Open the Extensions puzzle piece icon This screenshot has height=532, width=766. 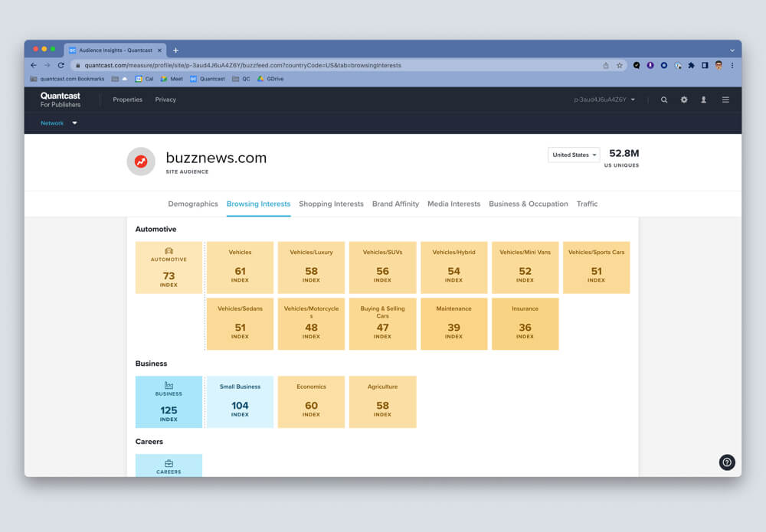tap(691, 65)
